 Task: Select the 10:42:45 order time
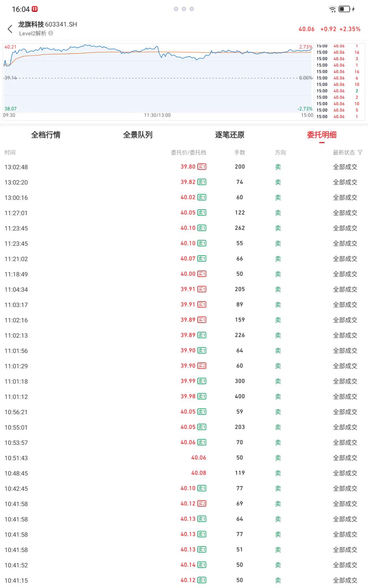pos(16,489)
